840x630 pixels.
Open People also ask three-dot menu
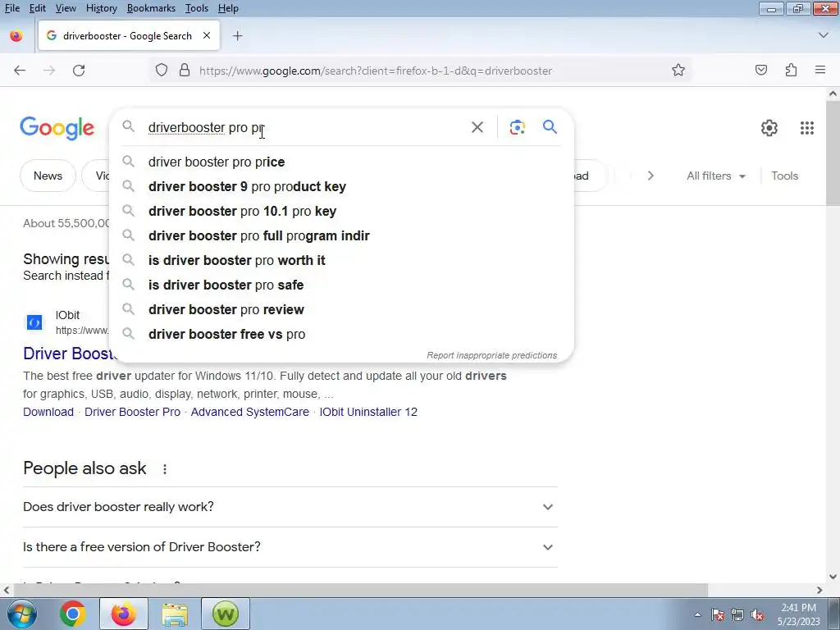coord(165,469)
